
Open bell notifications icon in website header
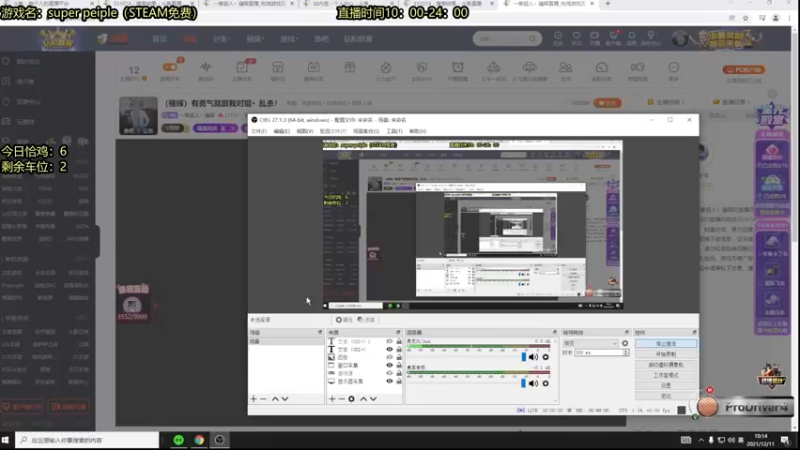click(632, 36)
